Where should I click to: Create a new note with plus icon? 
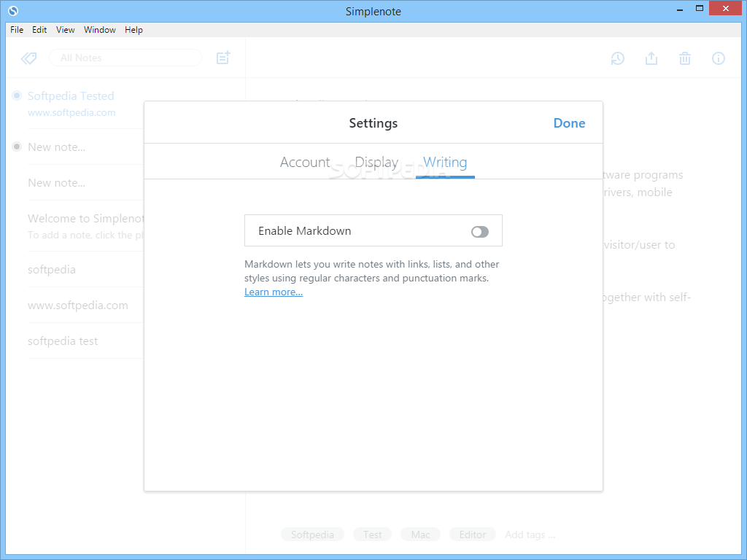pos(223,58)
